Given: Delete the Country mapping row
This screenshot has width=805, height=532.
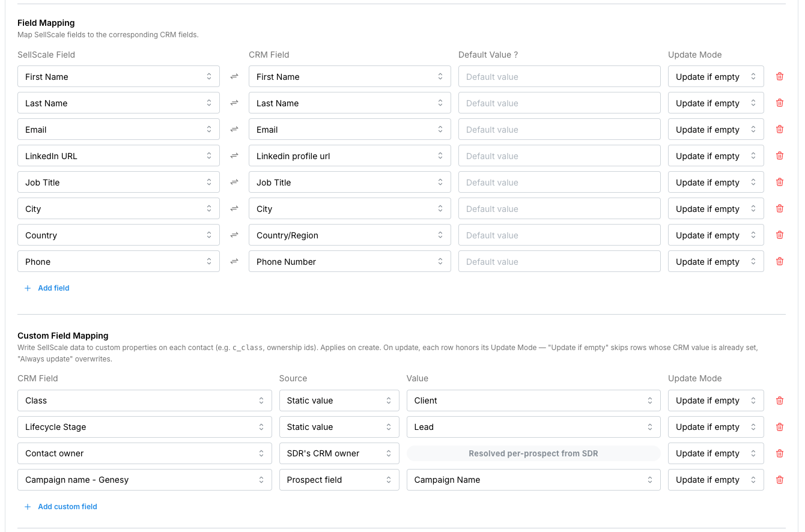Looking at the screenshot, I should [x=780, y=235].
